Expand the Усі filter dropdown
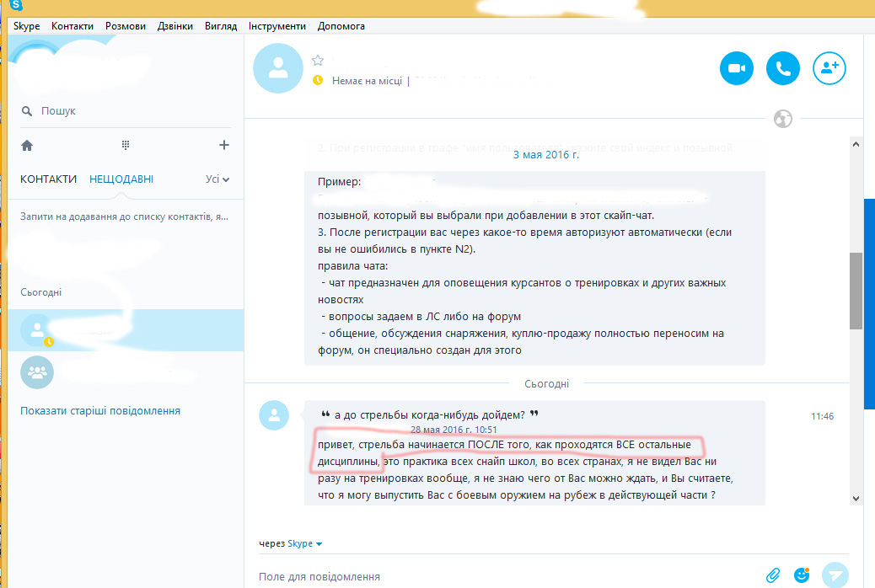This screenshot has width=875, height=588. (x=217, y=179)
